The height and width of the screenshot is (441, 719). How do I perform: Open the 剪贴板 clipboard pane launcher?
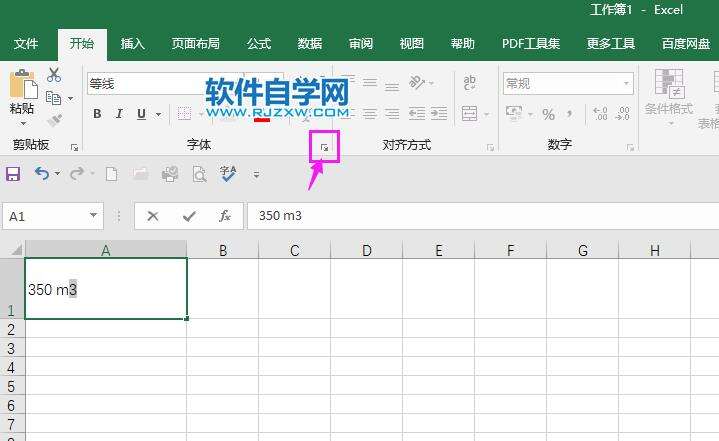[x=74, y=147]
